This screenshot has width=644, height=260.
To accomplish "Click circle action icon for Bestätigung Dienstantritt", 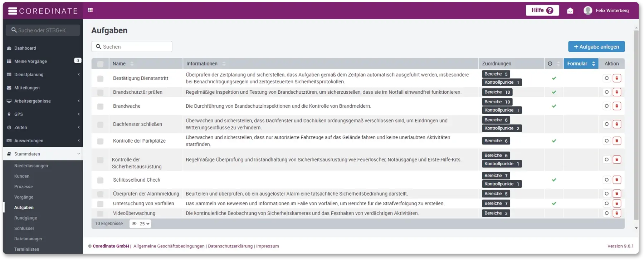I will click(x=606, y=78).
